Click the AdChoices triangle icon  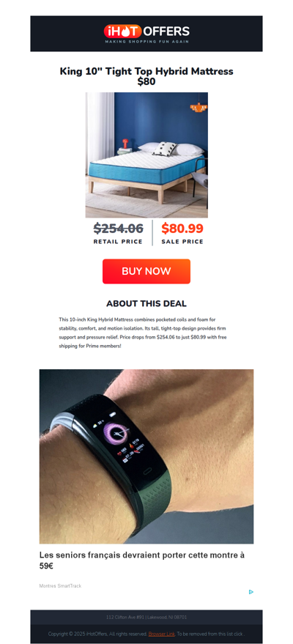tap(251, 592)
